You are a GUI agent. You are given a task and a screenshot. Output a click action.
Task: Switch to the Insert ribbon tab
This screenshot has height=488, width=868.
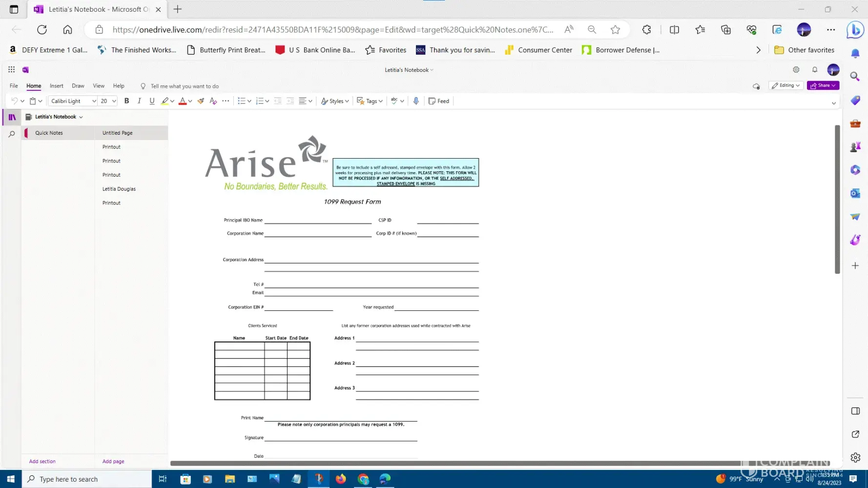(57, 86)
